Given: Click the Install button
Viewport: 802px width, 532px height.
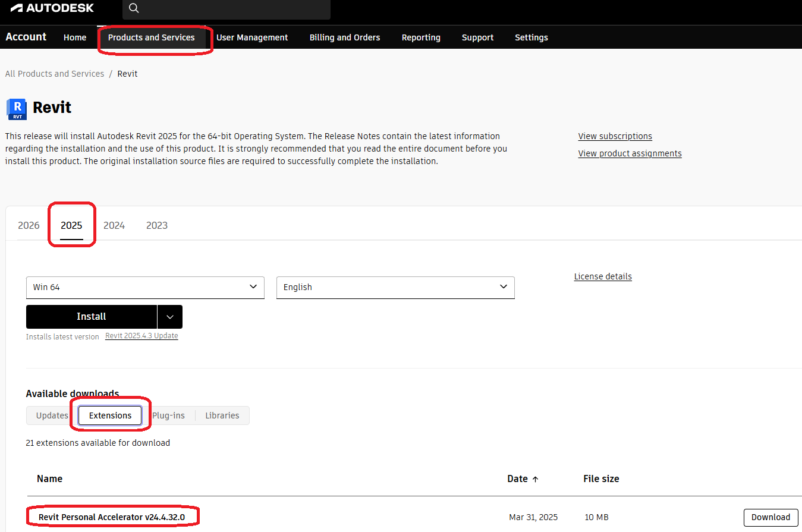Looking at the screenshot, I should pyautogui.click(x=91, y=316).
